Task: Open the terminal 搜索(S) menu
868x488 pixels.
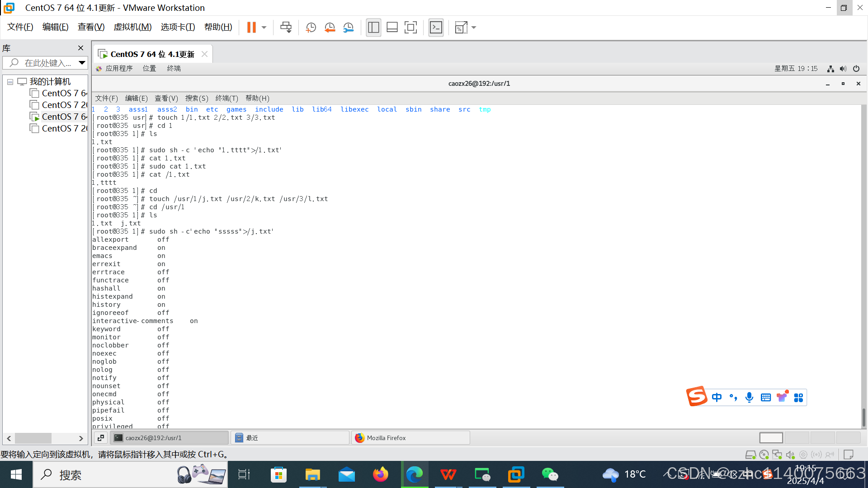Action: pyautogui.click(x=196, y=98)
